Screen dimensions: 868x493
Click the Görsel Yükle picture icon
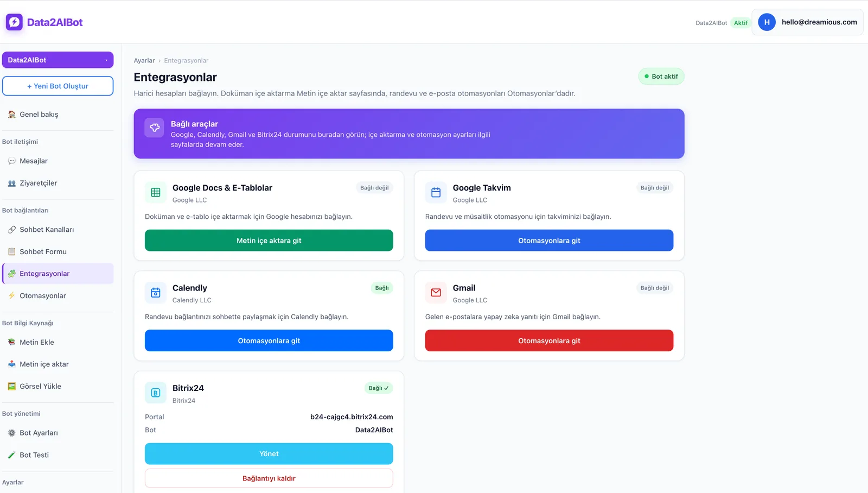coord(12,387)
